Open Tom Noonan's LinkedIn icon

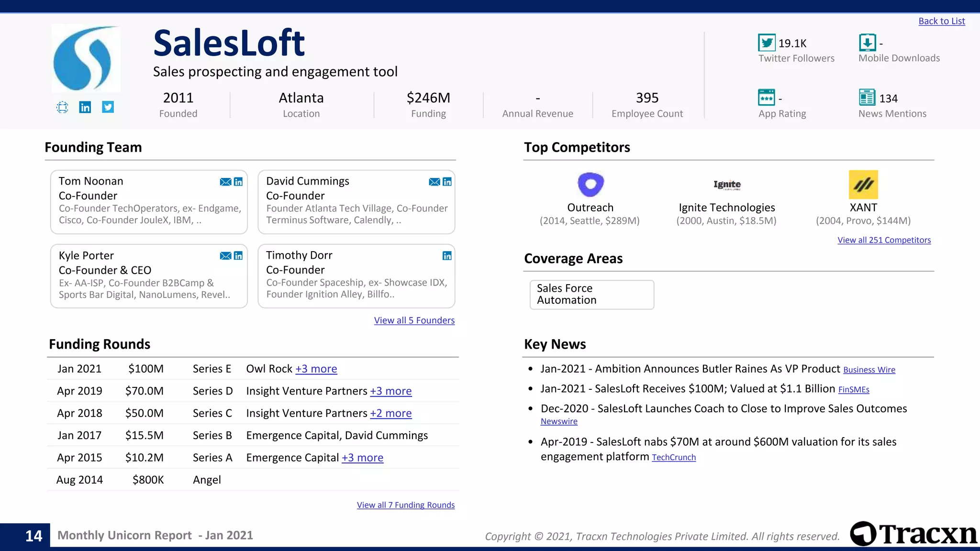238,182
